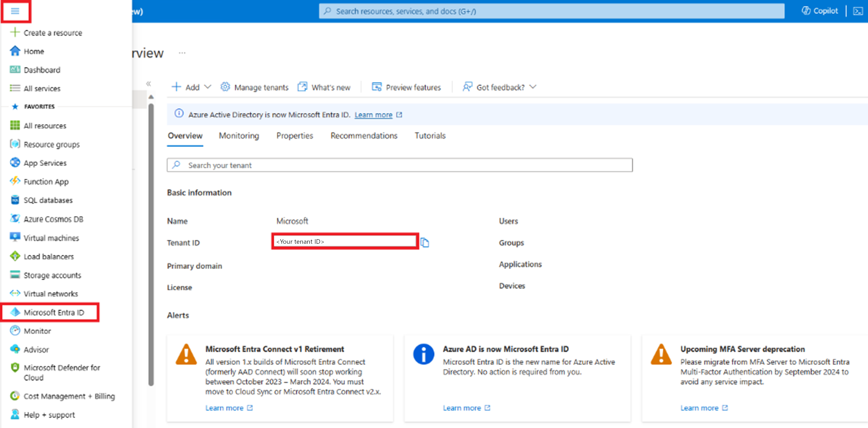Click the scroll up arrow on resource menu
This screenshot has width=868, height=428.
tap(151, 97)
